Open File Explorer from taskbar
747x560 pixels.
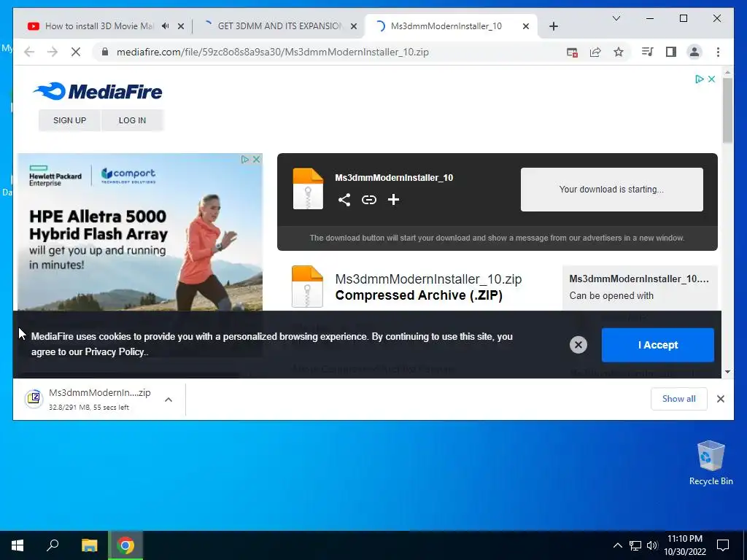89,545
